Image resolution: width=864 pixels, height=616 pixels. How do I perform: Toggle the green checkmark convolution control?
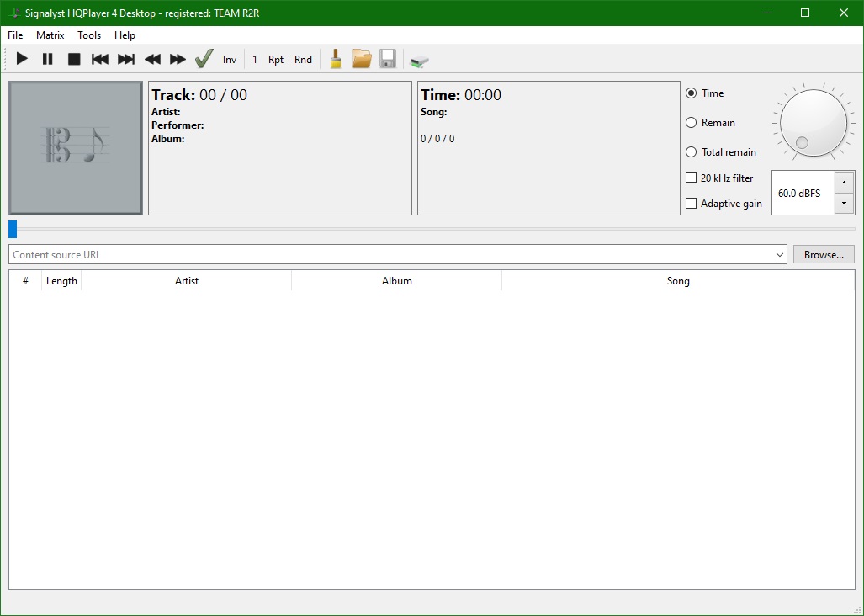click(x=204, y=58)
